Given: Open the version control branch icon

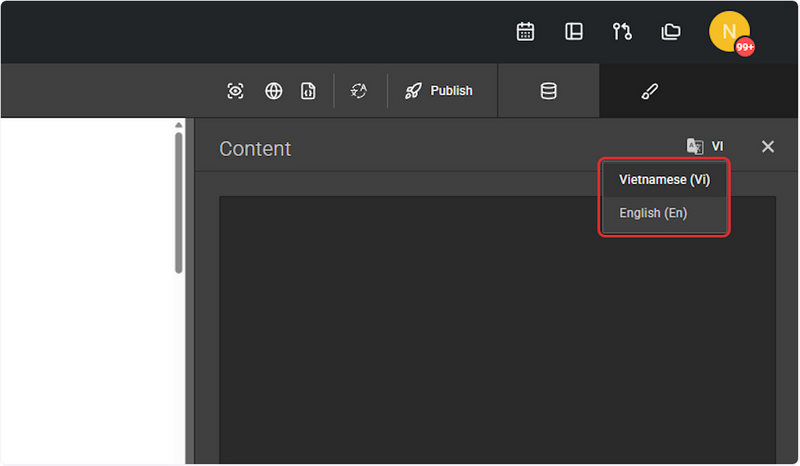Looking at the screenshot, I should click(x=622, y=32).
